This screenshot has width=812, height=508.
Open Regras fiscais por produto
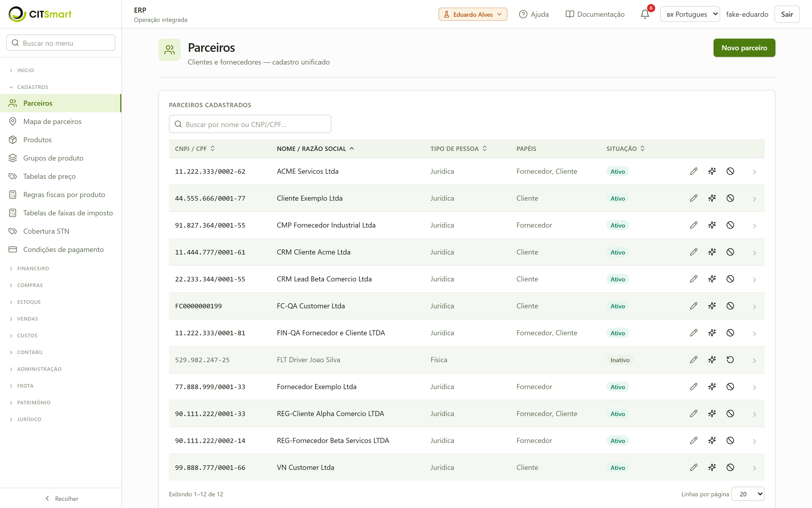click(61, 195)
